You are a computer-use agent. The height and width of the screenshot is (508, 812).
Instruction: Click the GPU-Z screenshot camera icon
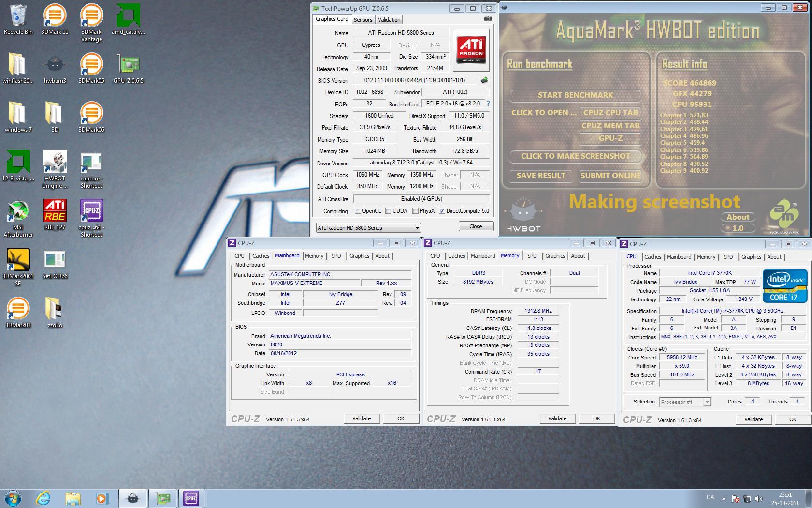[x=488, y=19]
